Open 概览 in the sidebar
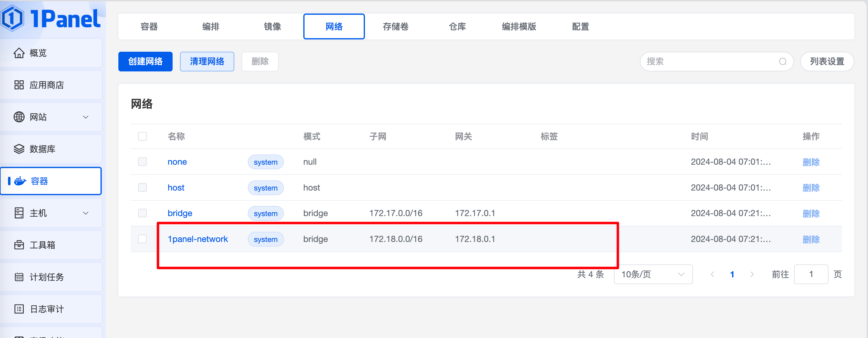The height and width of the screenshot is (338, 868). point(51,53)
